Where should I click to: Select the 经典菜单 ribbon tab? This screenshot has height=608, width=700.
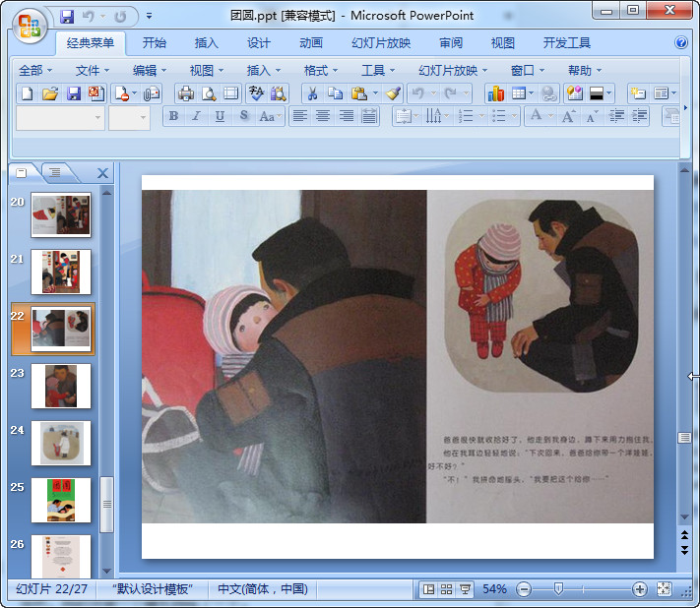coord(91,43)
